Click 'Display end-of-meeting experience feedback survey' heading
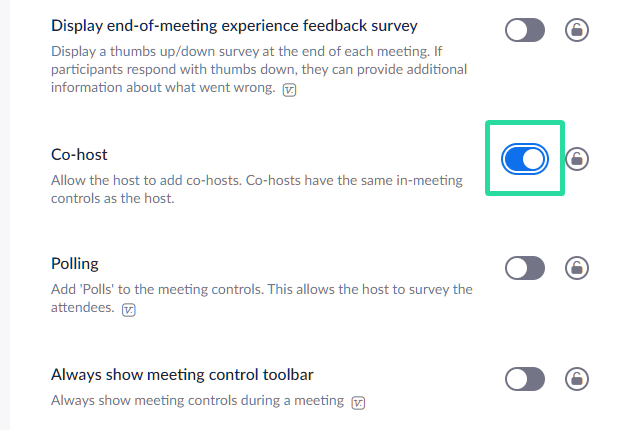This screenshot has height=430, width=629. [234, 26]
